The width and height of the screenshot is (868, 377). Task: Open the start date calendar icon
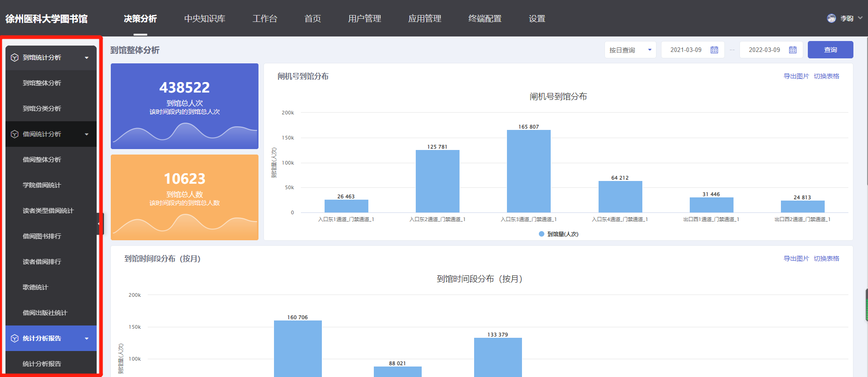[714, 50]
